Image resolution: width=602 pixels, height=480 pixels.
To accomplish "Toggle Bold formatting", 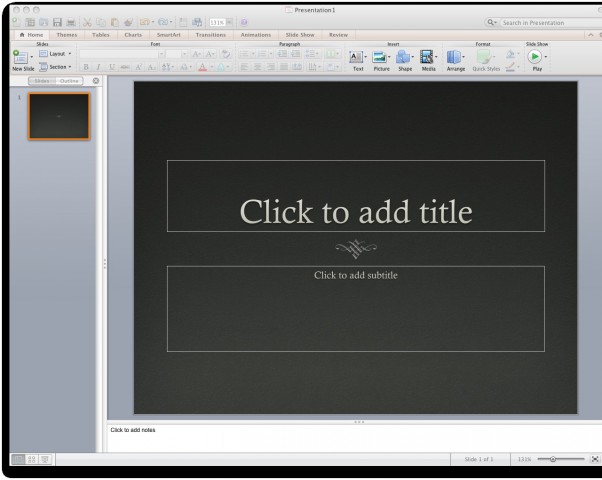I will 86,67.
